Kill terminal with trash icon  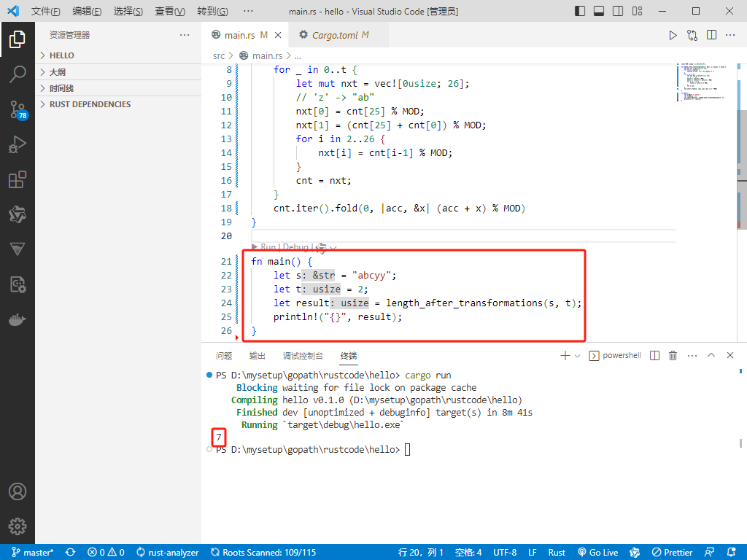(x=673, y=356)
